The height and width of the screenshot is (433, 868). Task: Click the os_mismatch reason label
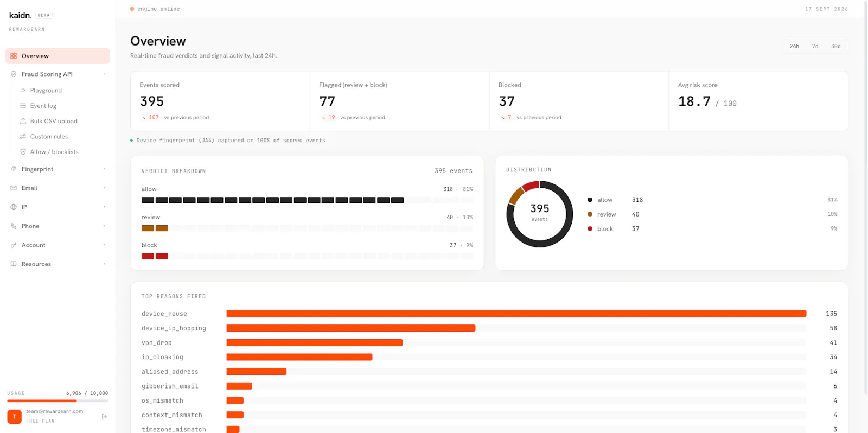(162, 400)
